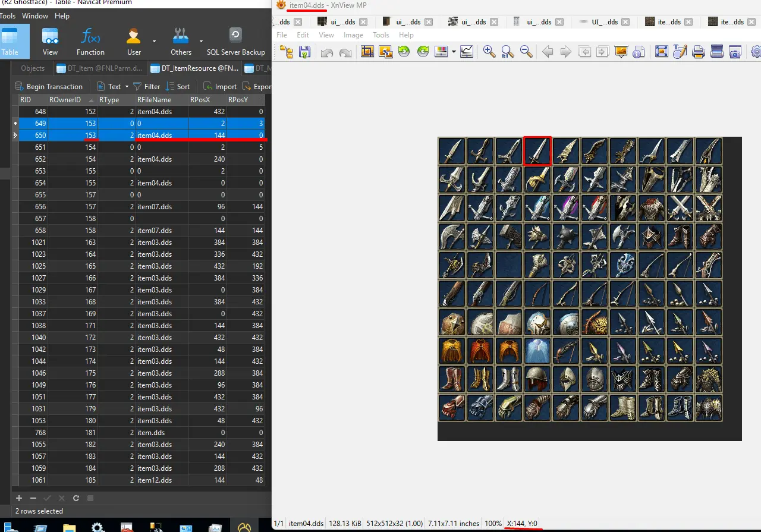The width and height of the screenshot is (761, 532).
Task: Close the first ui_...dds tab
Action: pyautogui.click(x=363, y=22)
